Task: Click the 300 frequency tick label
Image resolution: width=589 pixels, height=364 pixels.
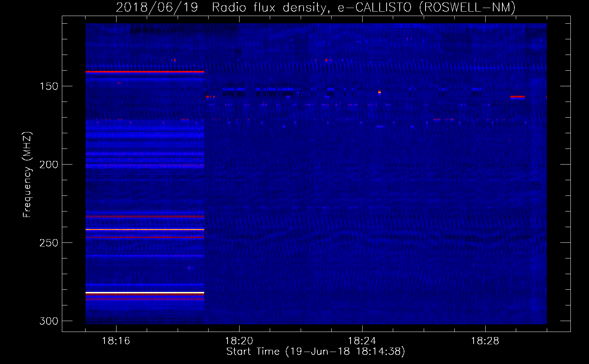Action: [48, 321]
